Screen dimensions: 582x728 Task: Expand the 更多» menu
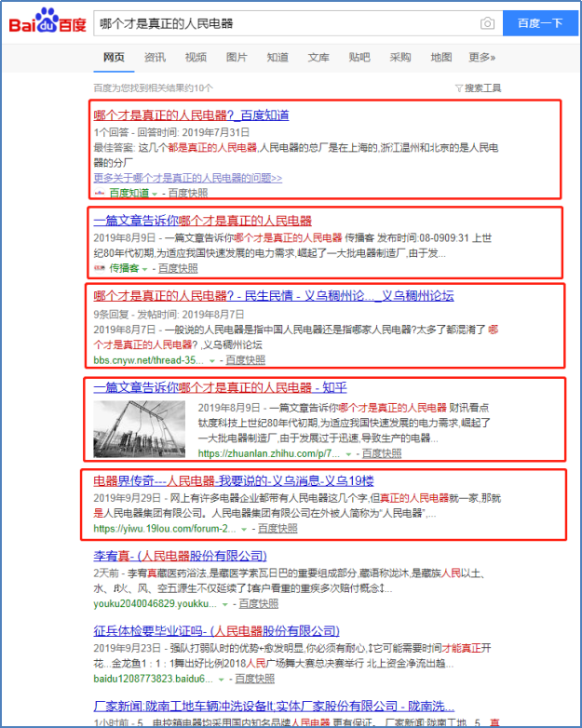coord(482,57)
